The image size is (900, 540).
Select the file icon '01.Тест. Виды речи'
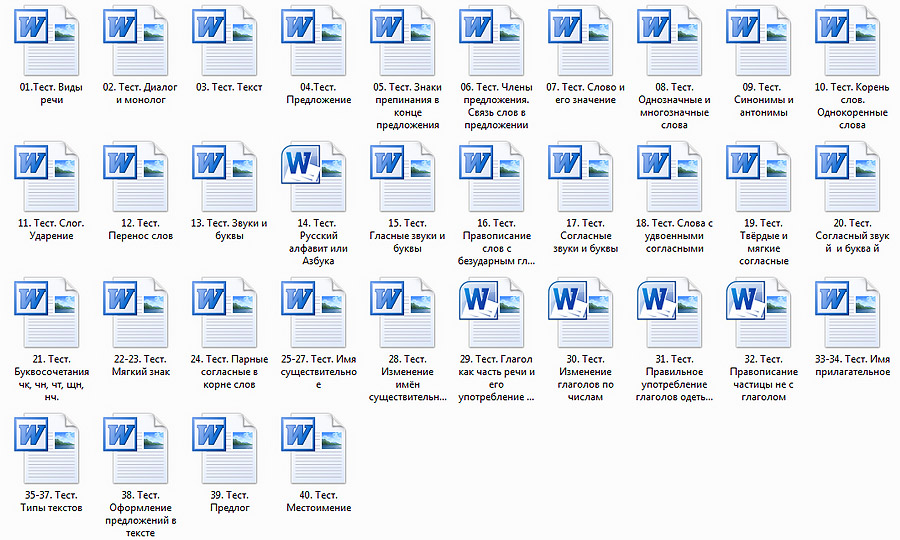(x=47, y=41)
